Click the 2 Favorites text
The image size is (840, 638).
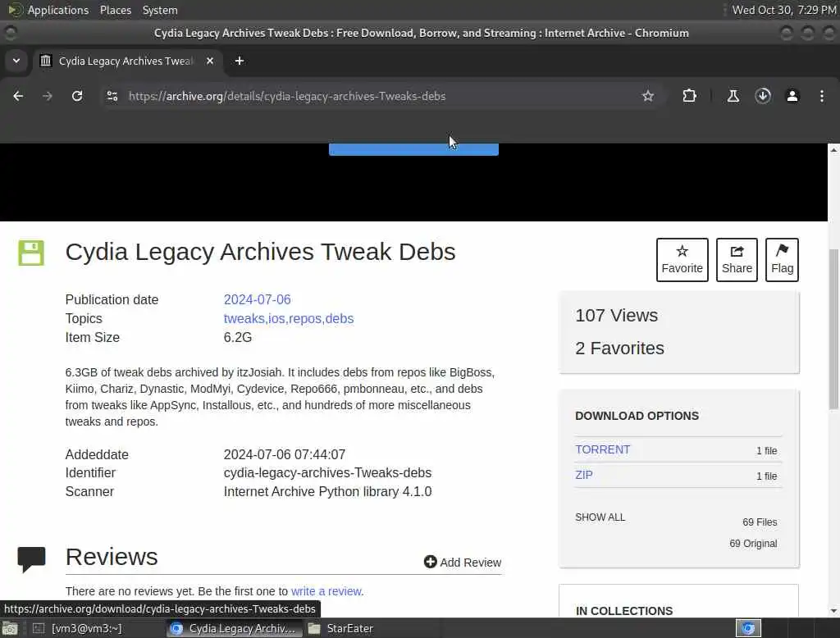click(x=619, y=349)
